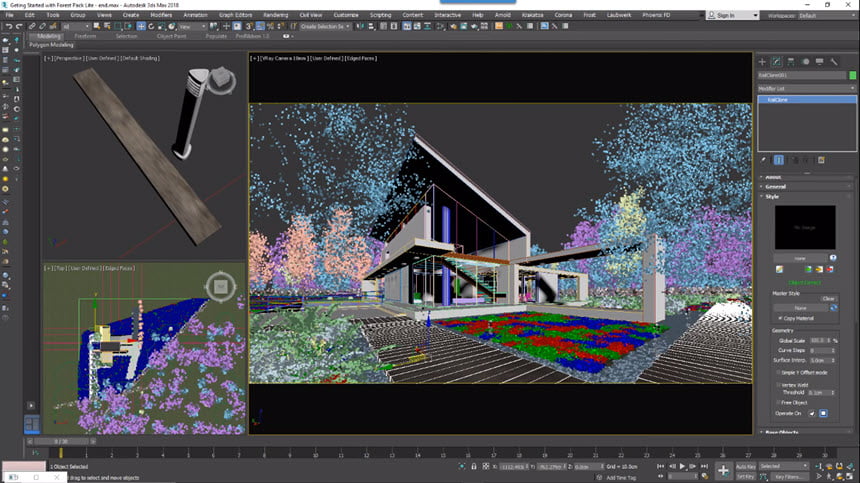
Task: Click the None button below style preview
Action: coord(800,258)
